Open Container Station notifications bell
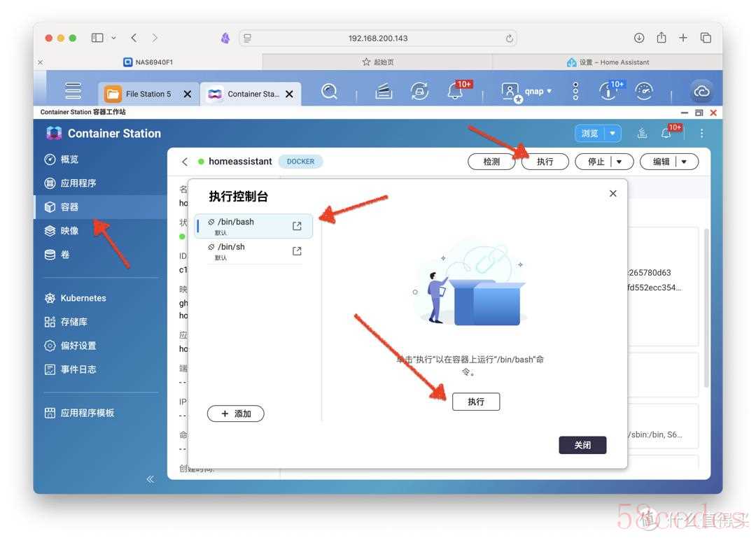 [x=667, y=132]
